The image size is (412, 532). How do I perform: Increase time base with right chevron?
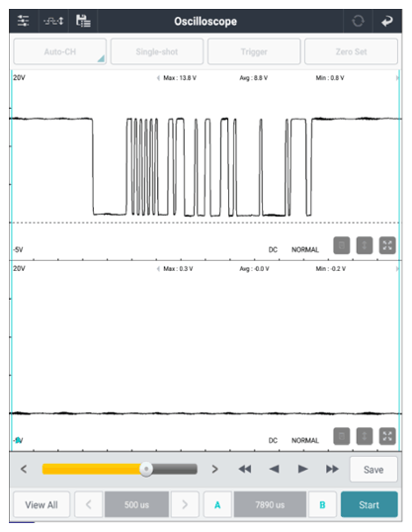coord(185,504)
